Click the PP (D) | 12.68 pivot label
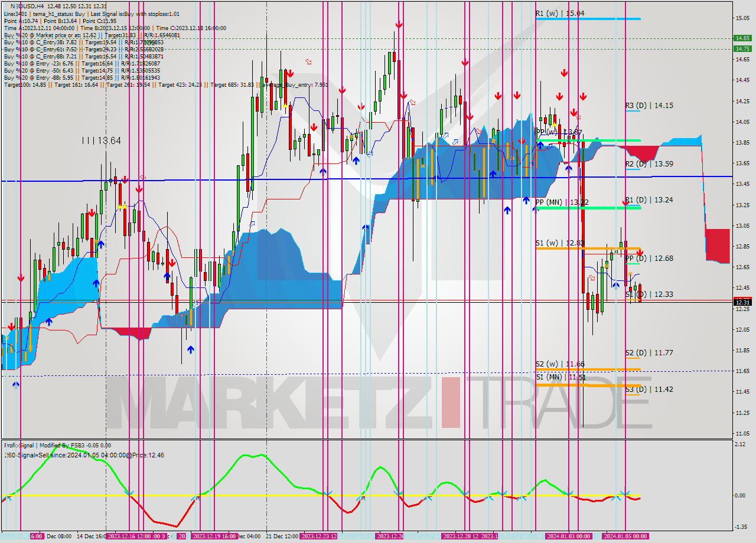Screen dimensions: 756x543 tap(649, 259)
